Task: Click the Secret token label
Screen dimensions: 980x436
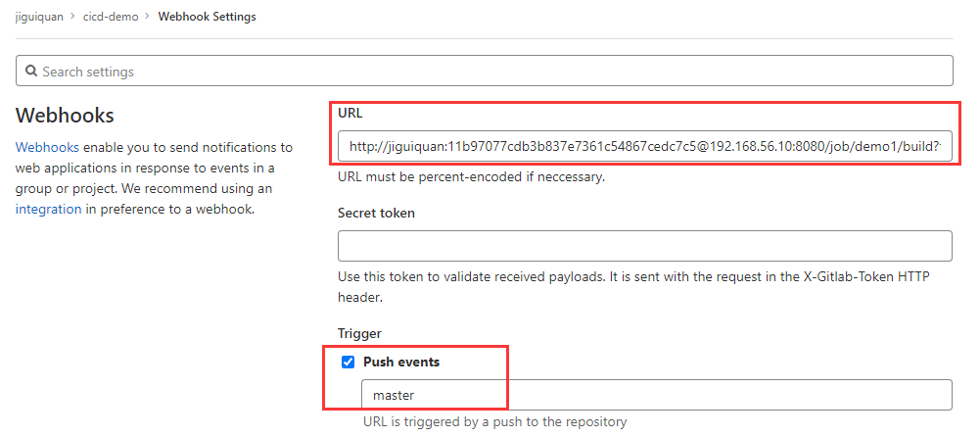Action: [x=376, y=213]
